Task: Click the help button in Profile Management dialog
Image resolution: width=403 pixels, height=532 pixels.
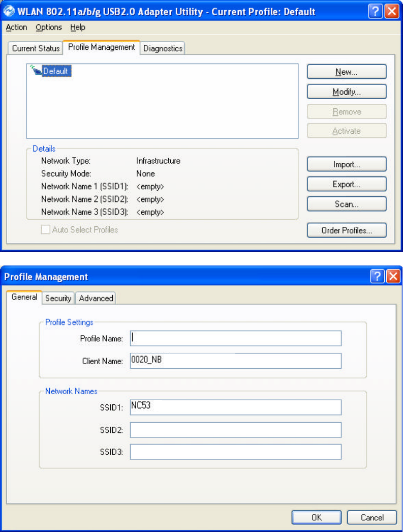Action: 377,276
